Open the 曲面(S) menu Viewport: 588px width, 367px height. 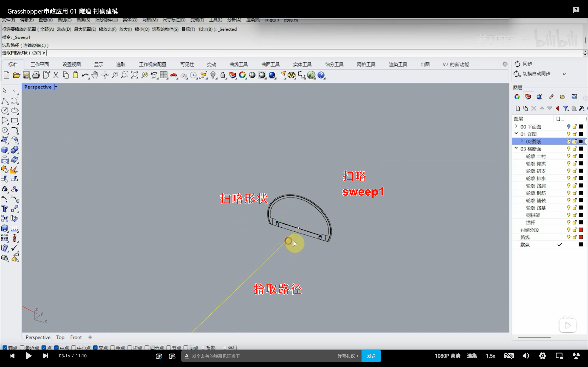point(83,20)
